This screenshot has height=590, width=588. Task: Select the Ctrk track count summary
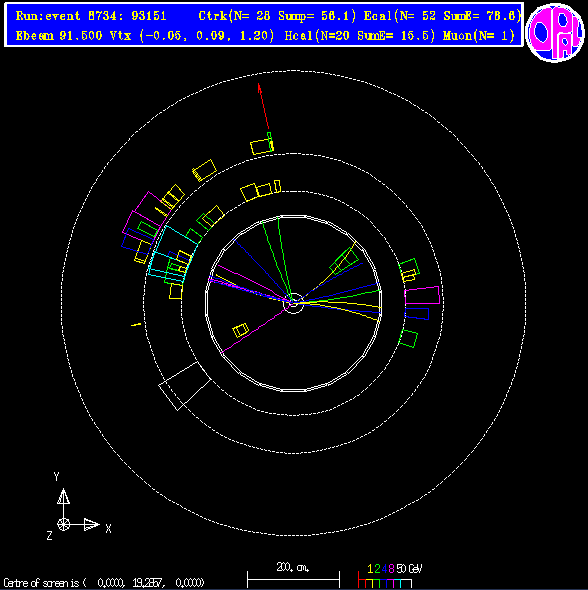(x=277, y=16)
